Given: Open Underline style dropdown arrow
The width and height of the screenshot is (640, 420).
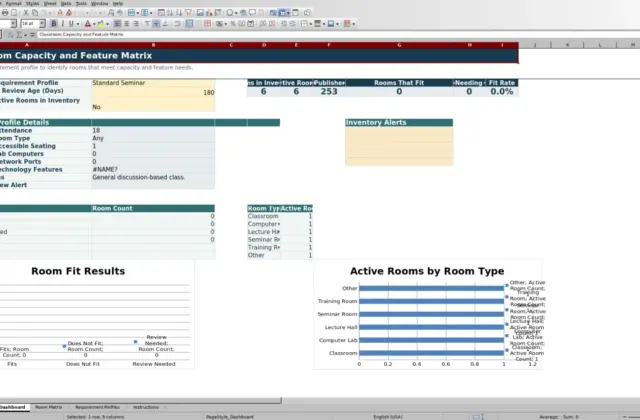Looking at the screenshot, I should click(78, 24).
